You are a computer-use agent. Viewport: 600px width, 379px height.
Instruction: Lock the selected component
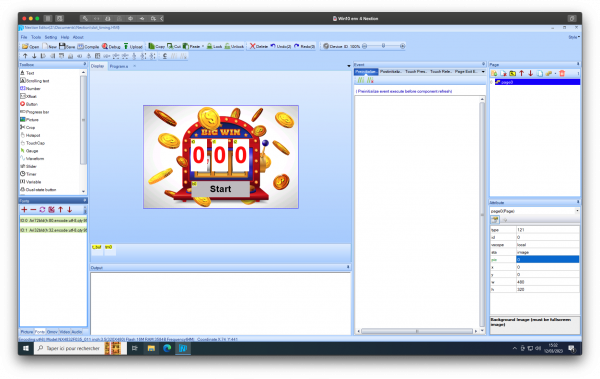pos(214,46)
